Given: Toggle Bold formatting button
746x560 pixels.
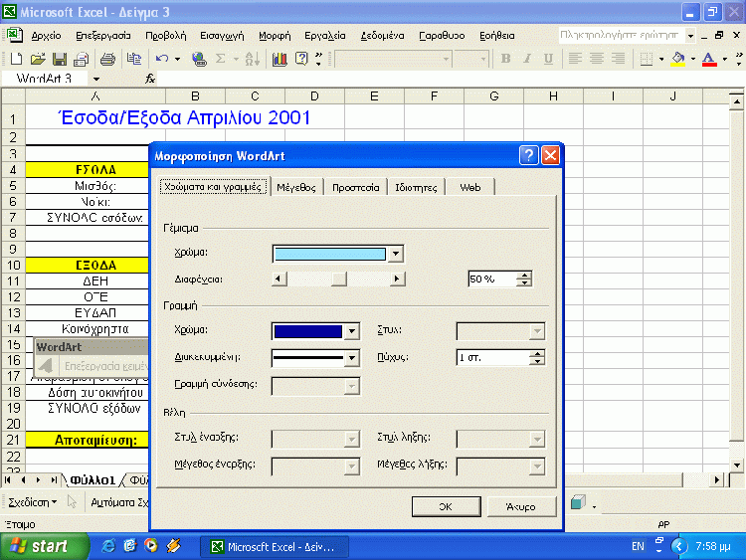Looking at the screenshot, I should coord(505,59).
